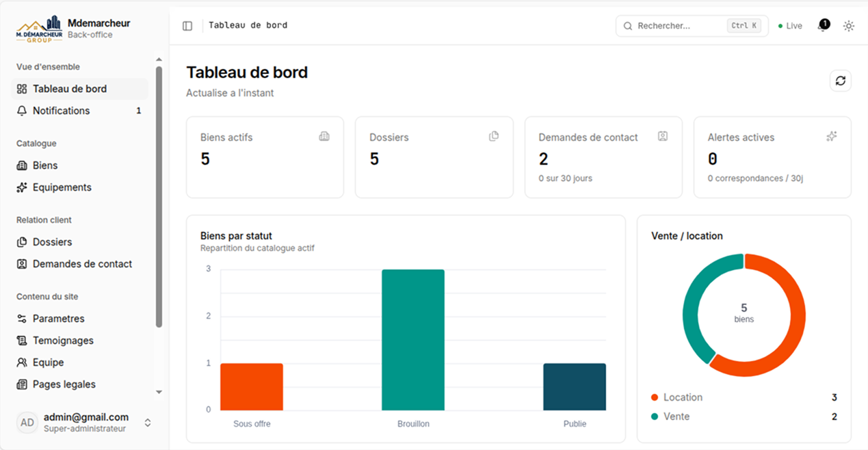Go to Temoignages page
This screenshot has width=868, height=450.
[x=79, y=341]
